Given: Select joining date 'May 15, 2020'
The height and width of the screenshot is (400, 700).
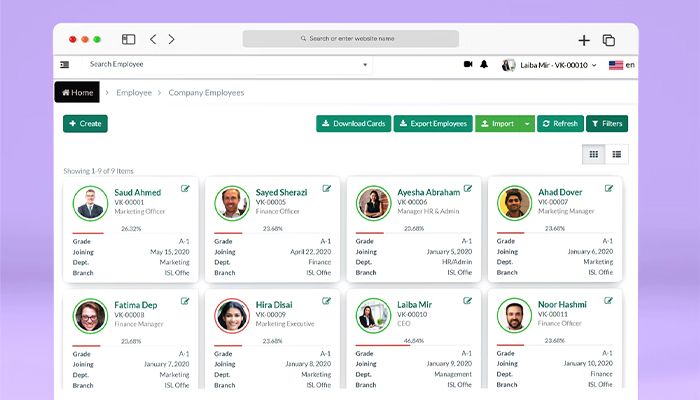Looking at the screenshot, I should tap(170, 252).
